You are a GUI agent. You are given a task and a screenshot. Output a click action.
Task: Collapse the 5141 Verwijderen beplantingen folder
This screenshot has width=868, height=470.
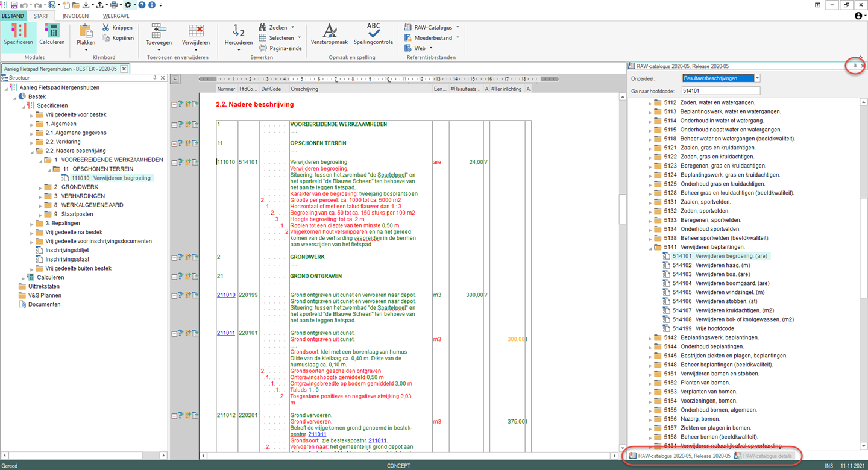(650, 248)
